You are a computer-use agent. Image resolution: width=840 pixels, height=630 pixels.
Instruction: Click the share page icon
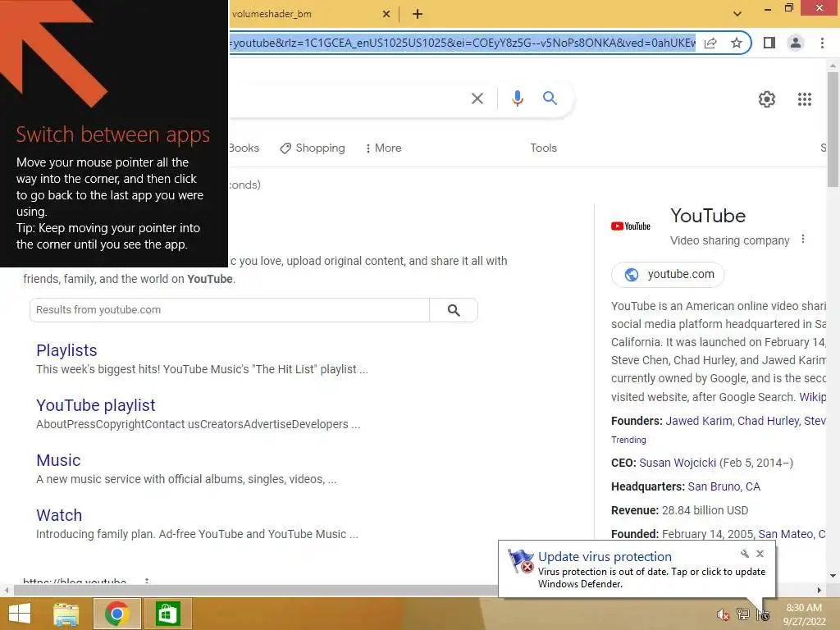tap(710, 43)
